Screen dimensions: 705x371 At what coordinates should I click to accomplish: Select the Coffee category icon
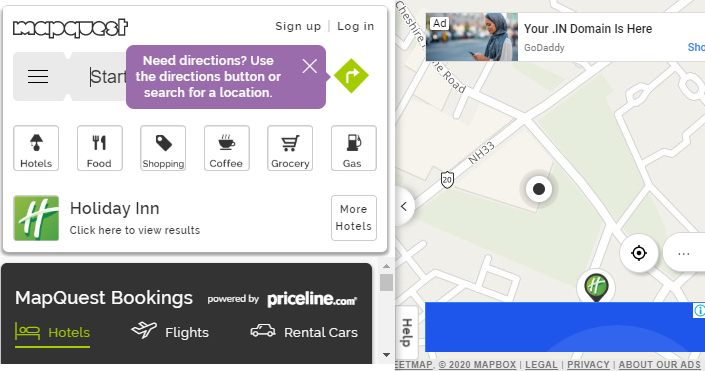pyautogui.click(x=227, y=148)
